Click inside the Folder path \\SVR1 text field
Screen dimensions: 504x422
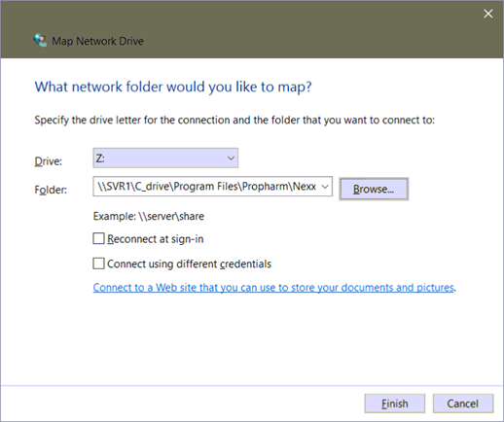coord(206,187)
